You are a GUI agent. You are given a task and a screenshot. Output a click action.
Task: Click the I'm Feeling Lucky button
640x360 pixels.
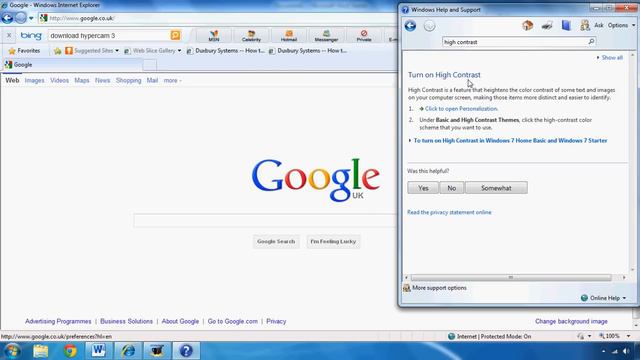(x=333, y=242)
